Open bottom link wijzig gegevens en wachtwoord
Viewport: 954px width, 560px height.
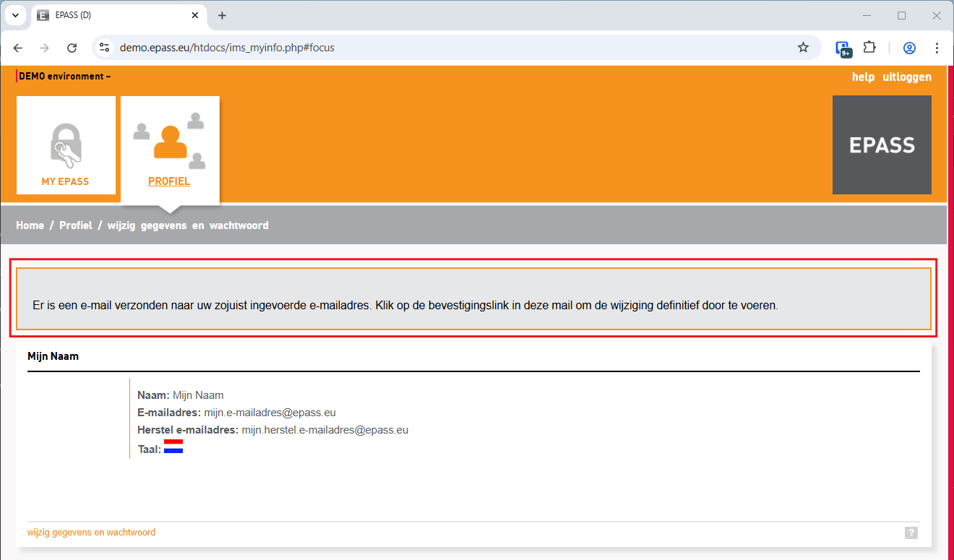(x=91, y=533)
